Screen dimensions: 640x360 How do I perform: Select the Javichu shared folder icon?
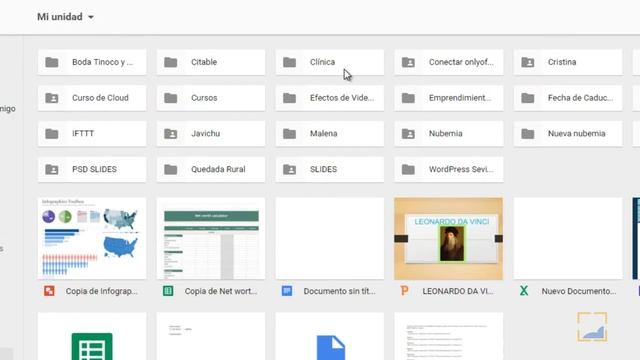coord(171,133)
